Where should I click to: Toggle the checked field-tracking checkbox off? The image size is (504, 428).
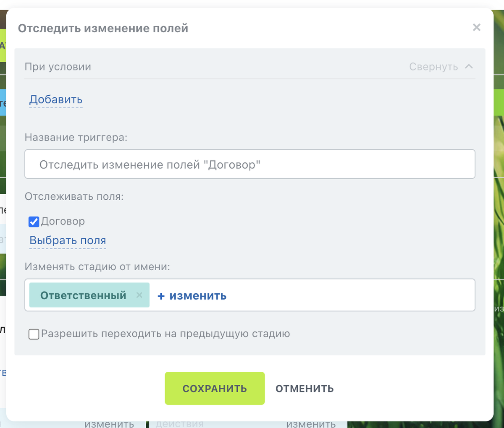34,222
